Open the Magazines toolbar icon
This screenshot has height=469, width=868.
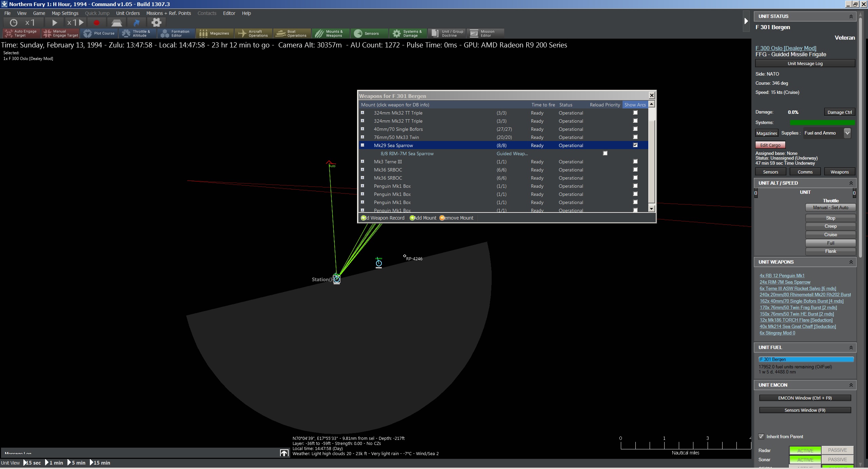point(214,33)
